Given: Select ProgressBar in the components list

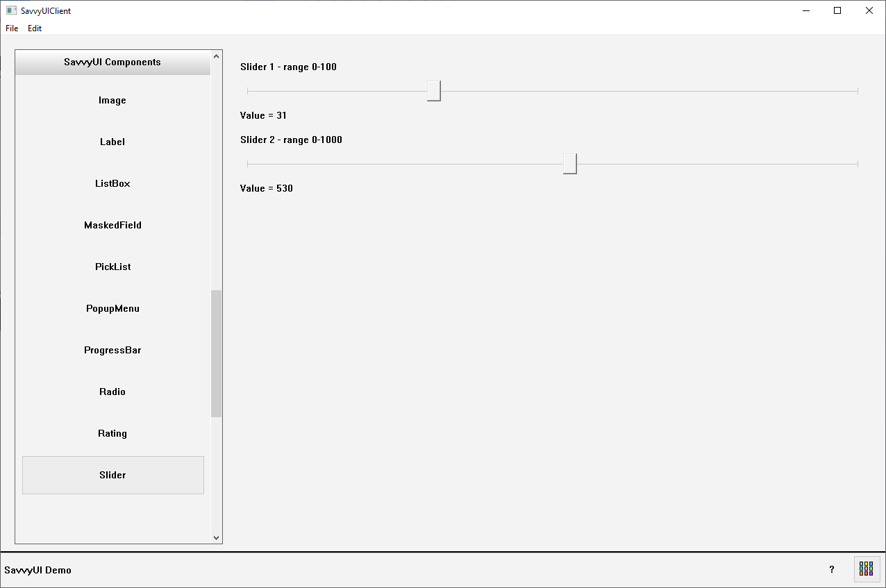Looking at the screenshot, I should point(112,351).
